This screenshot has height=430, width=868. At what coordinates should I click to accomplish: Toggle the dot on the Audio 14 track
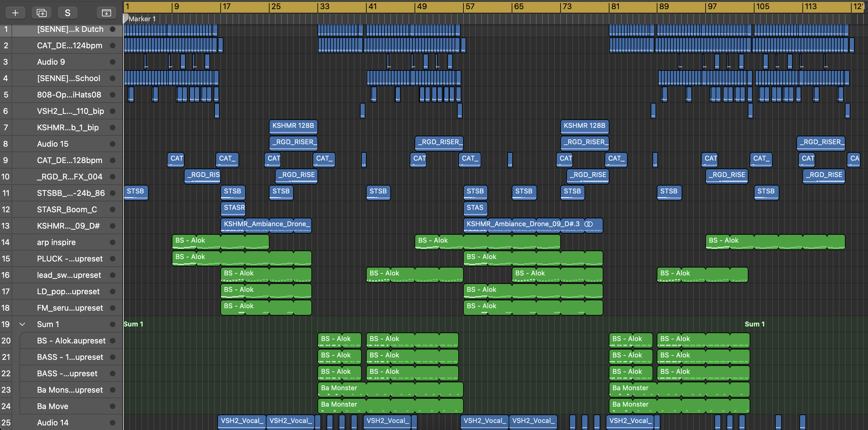(x=113, y=423)
